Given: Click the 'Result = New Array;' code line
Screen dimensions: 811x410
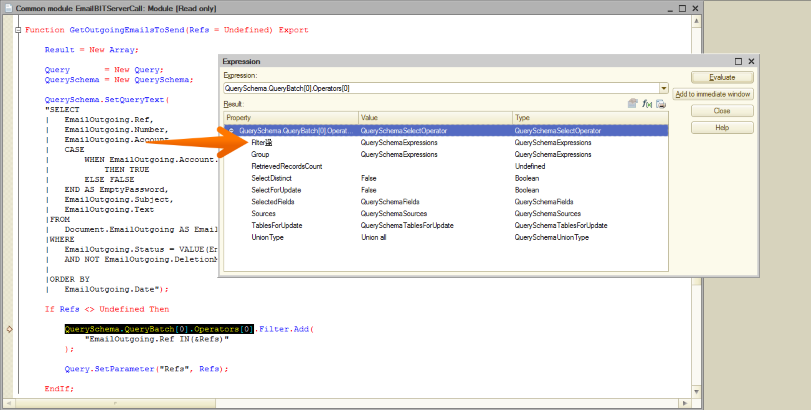Looking at the screenshot, I should (92, 50).
